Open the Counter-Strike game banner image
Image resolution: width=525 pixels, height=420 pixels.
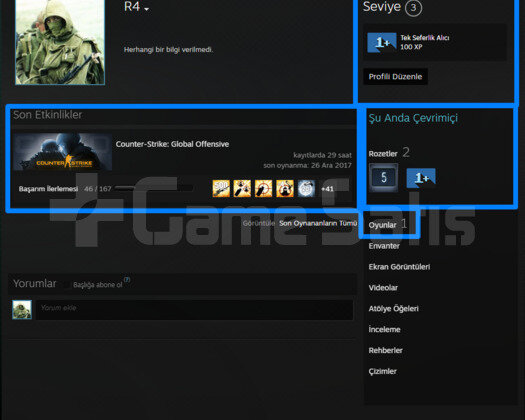(x=62, y=152)
